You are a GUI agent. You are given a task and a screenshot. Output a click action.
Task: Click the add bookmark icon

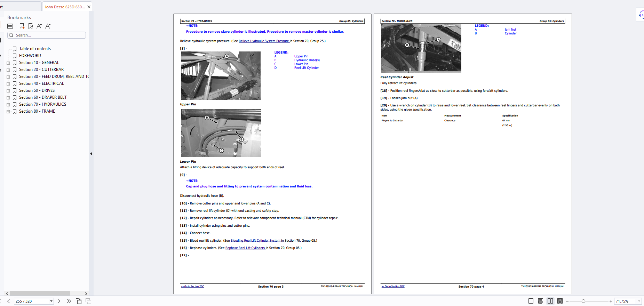click(x=22, y=26)
